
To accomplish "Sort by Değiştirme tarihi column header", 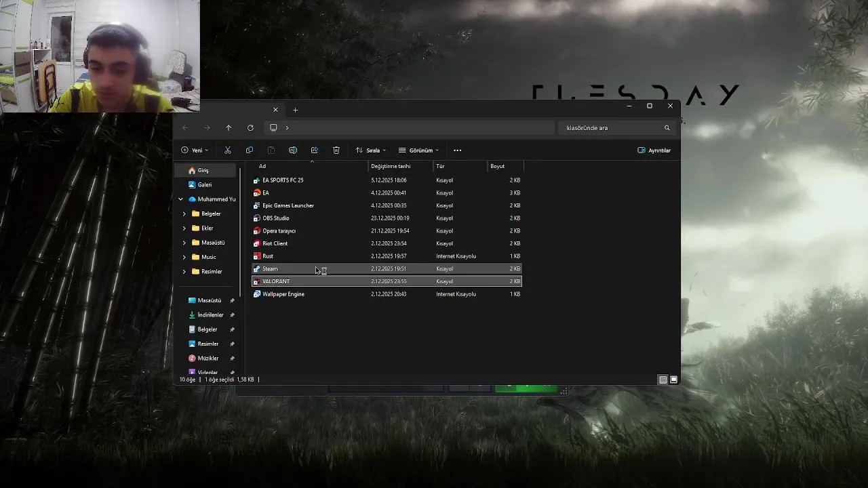I will [400, 166].
